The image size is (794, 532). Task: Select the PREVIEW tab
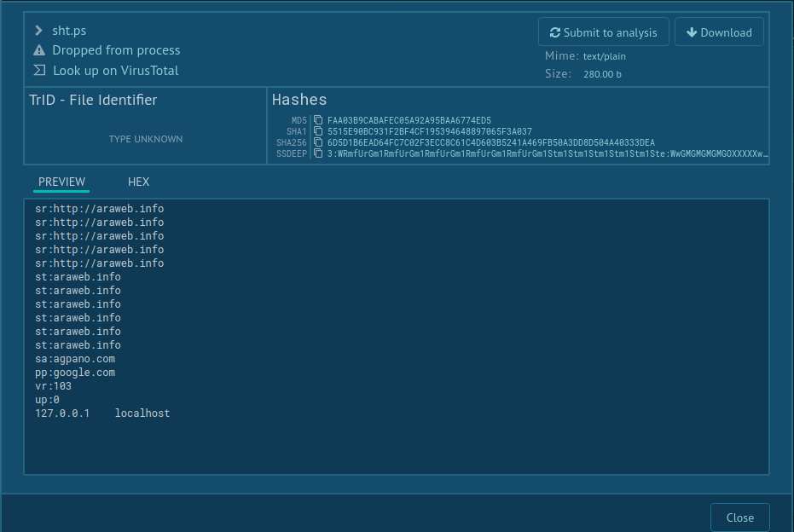(x=61, y=182)
